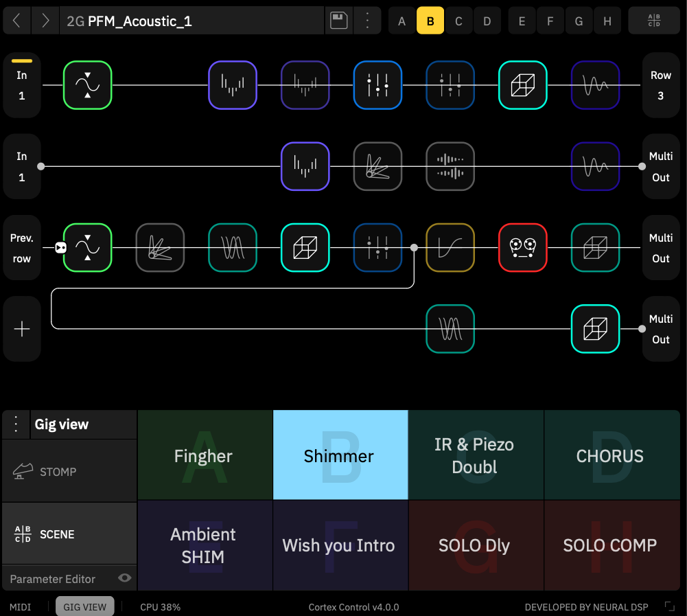The width and height of the screenshot is (687, 616).
Task: Enable SCENE mode in the left panel
Action: click(58, 534)
